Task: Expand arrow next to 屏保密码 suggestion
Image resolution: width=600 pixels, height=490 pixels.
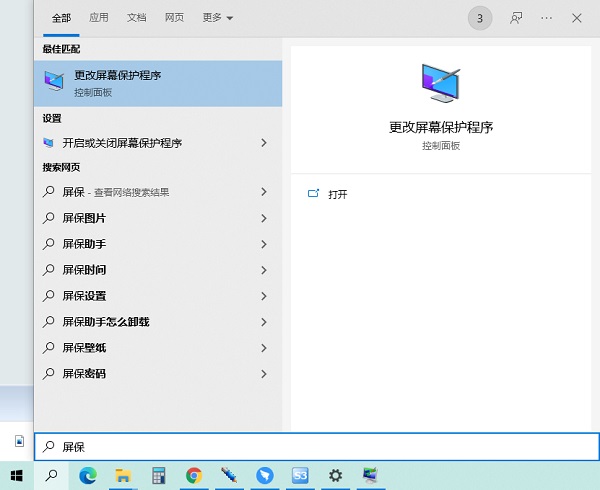Action: pyautogui.click(x=264, y=374)
